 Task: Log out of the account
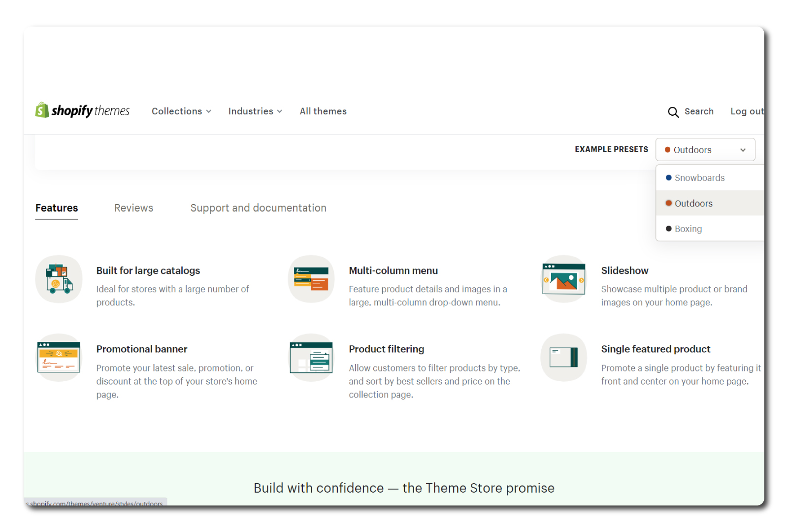click(747, 111)
